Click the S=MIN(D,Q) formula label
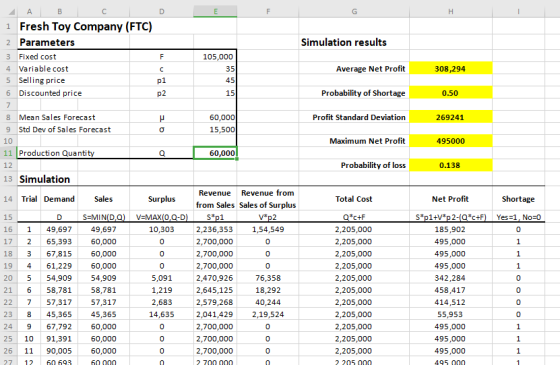560x365 pixels. pyautogui.click(x=104, y=217)
